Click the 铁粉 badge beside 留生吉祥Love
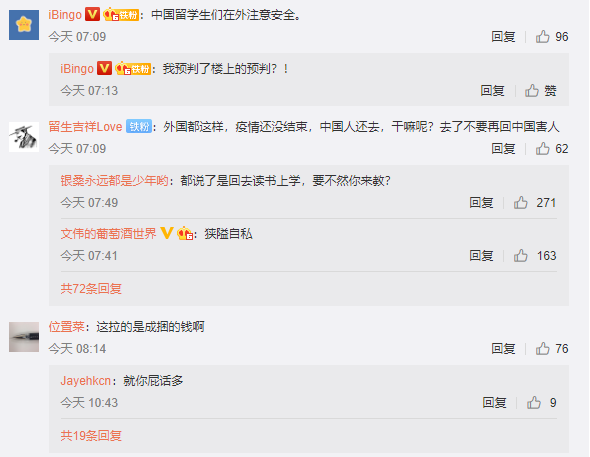This screenshot has height=457, width=590. pyautogui.click(x=139, y=127)
